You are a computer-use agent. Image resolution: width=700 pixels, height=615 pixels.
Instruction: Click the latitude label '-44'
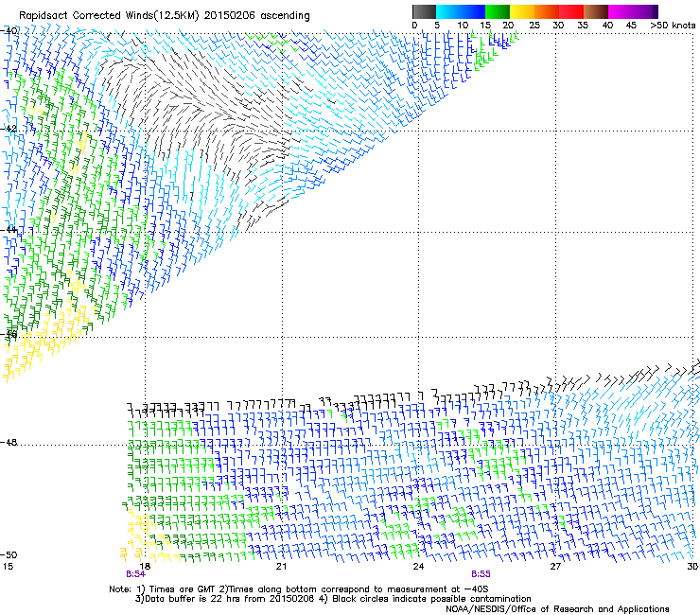[9, 230]
